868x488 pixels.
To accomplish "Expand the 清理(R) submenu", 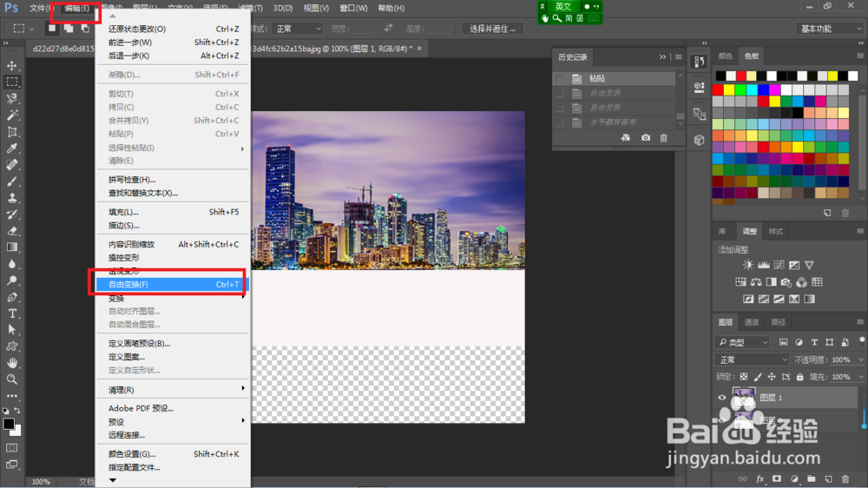I will coord(173,390).
